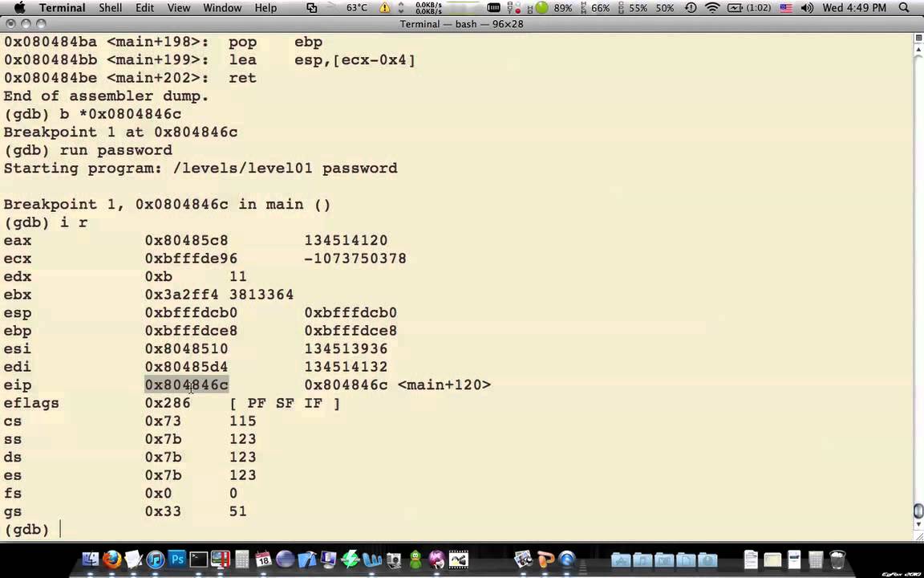Click the 'lea' instruction at main+199

243,60
